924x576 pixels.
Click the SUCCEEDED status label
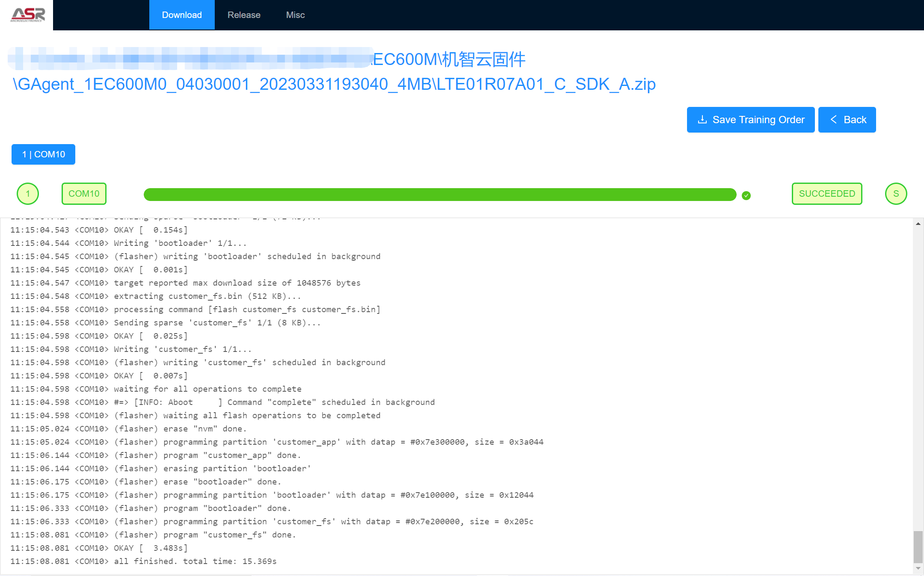tap(826, 194)
